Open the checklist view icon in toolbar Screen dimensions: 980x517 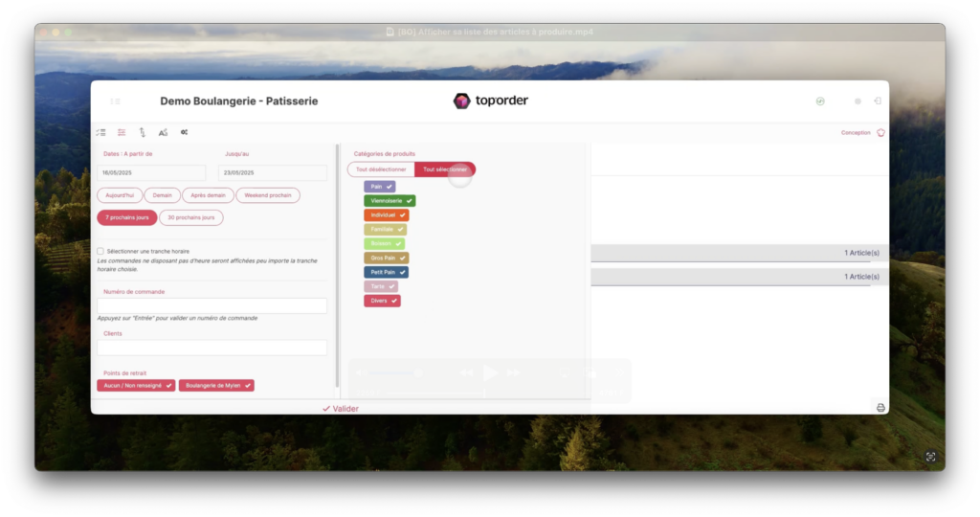[x=100, y=132]
